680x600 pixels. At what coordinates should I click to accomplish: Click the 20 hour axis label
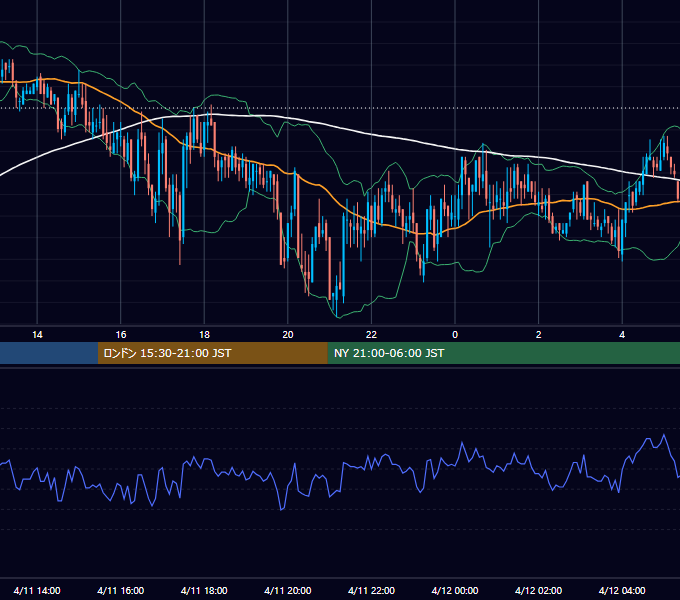pos(288,335)
